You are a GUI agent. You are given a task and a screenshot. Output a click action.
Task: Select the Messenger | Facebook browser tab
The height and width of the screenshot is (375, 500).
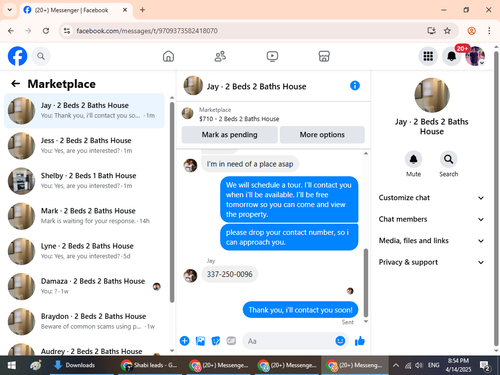click(x=75, y=10)
